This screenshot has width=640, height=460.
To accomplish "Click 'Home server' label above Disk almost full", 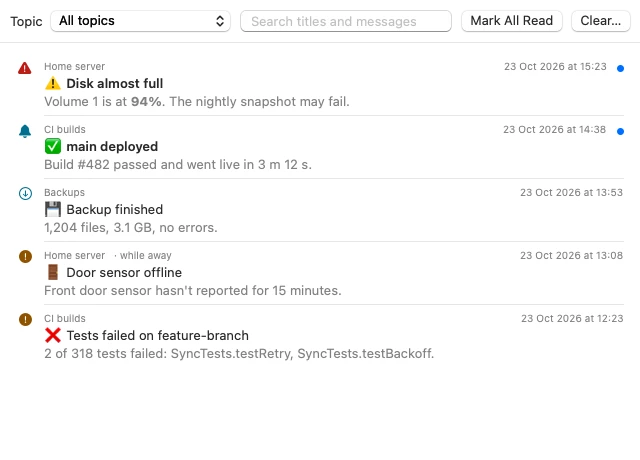I will pos(75,67).
